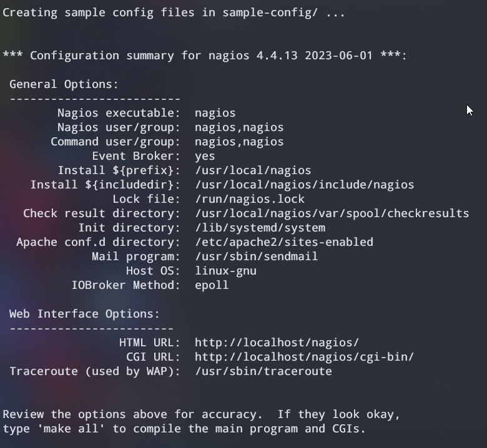
Task: Click the /usr/sbin/traceroute path
Action: click(x=263, y=371)
